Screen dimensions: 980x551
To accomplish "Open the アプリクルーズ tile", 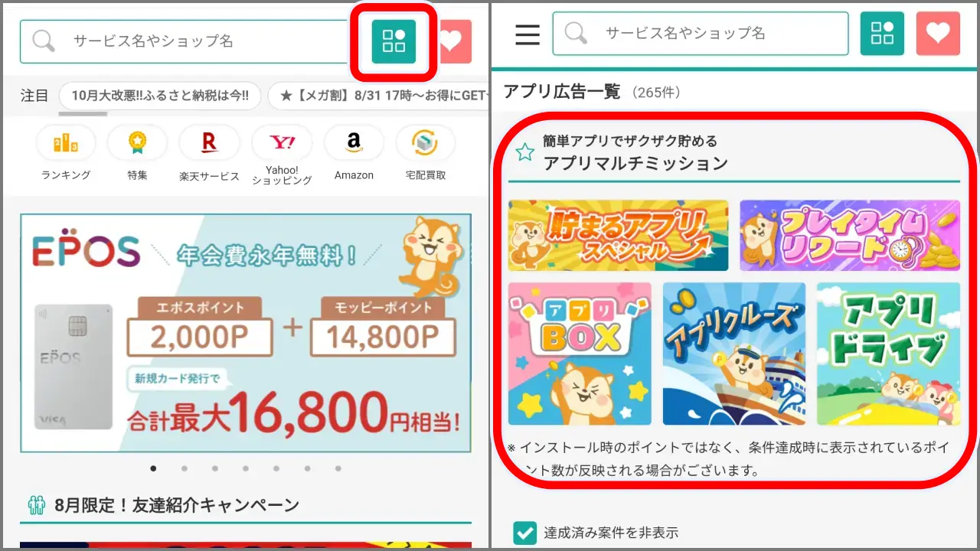I will point(734,354).
